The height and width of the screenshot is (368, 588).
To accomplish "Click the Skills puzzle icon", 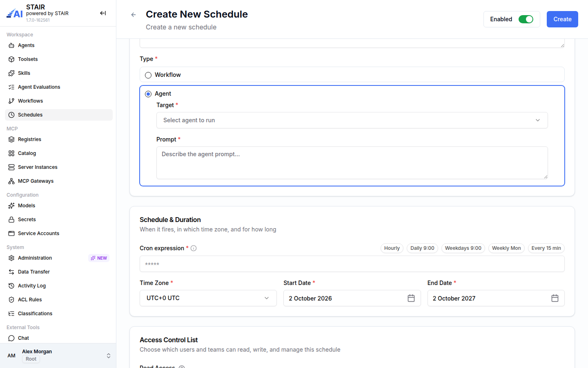I will pyautogui.click(x=11, y=73).
